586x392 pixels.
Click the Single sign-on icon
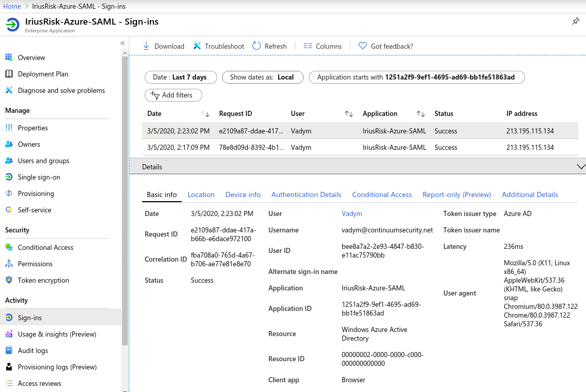coord(9,177)
